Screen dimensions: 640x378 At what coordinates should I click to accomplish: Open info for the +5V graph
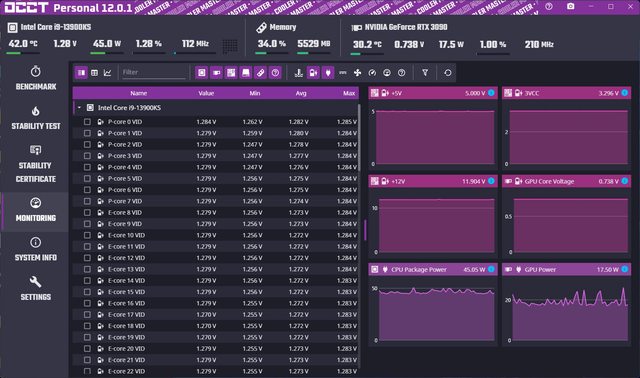491,93
